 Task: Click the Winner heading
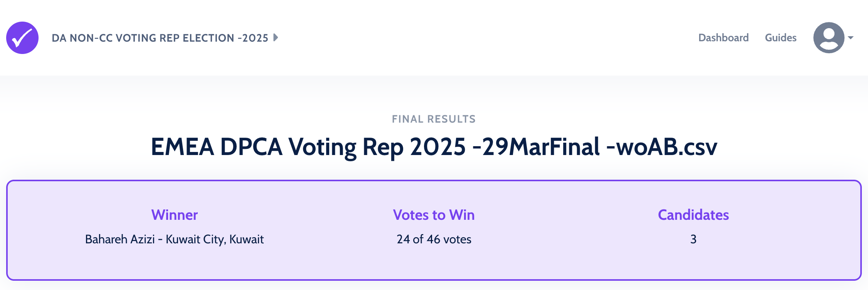click(x=174, y=215)
